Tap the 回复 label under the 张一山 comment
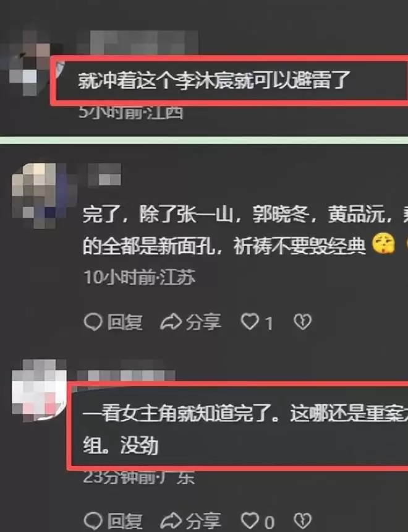408x532 pixels. coord(125,322)
